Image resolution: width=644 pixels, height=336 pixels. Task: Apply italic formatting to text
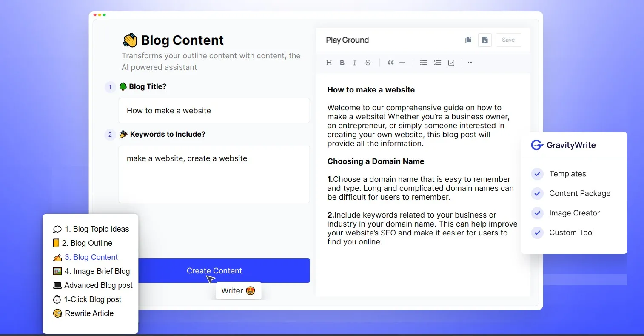click(355, 63)
